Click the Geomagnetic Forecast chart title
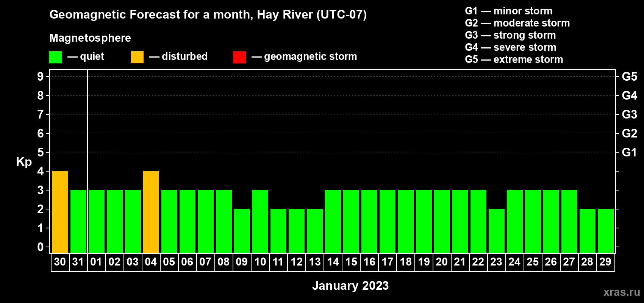The image size is (644, 303). click(208, 15)
